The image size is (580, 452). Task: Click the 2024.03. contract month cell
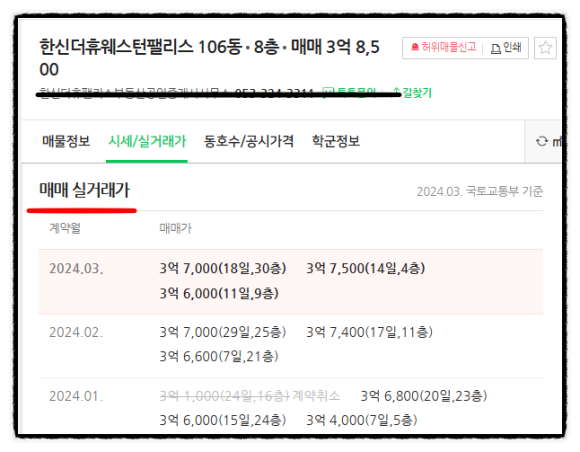click(x=76, y=269)
